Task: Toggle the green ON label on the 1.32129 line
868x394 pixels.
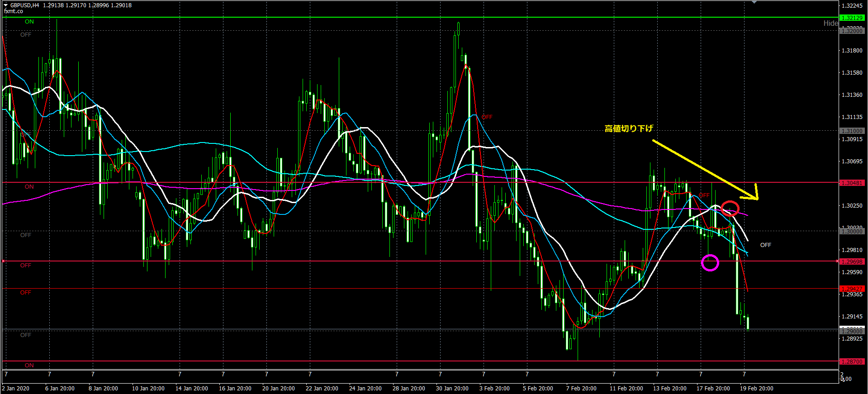Action: (x=29, y=22)
